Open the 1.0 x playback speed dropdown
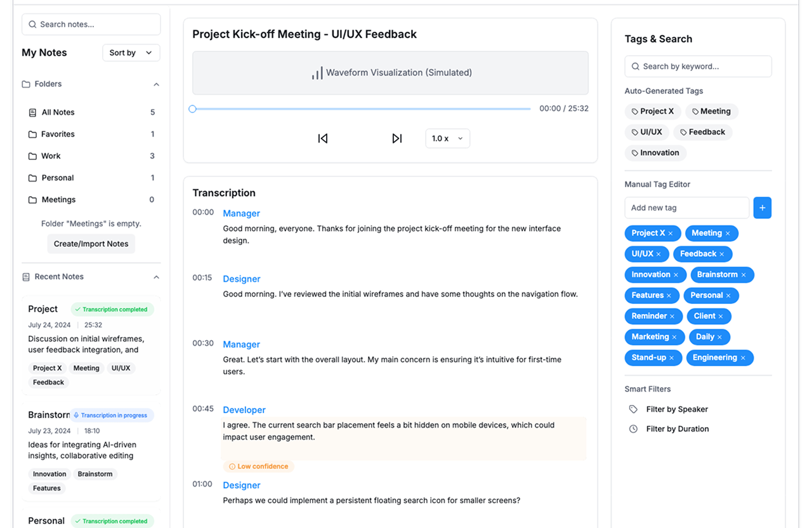Screen dimensions: 812x528 [447, 138]
